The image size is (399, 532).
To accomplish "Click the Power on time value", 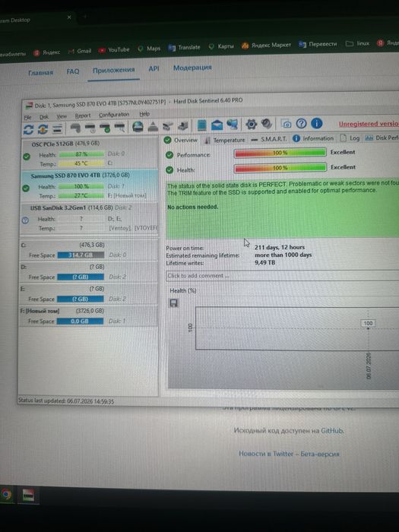I will (280, 247).
